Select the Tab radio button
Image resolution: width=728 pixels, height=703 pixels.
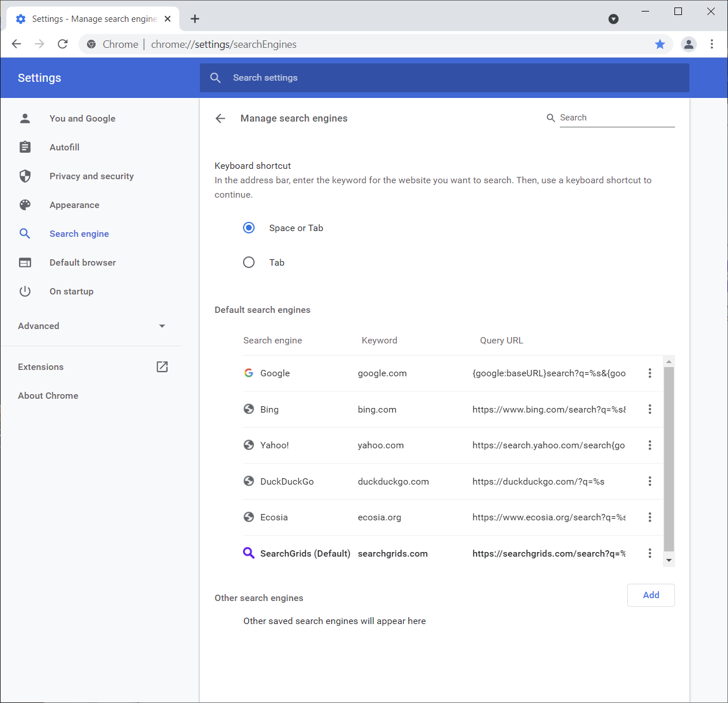coord(249,262)
